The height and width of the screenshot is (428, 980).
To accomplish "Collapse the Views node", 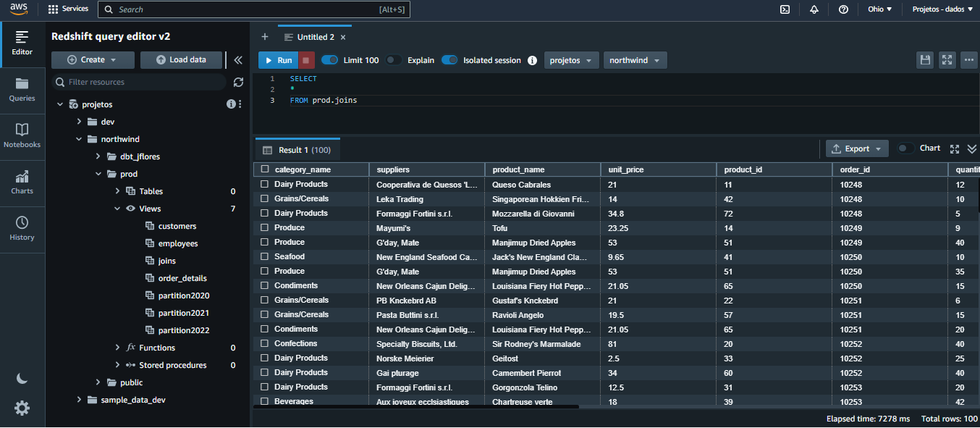I will tap(117, 209).
